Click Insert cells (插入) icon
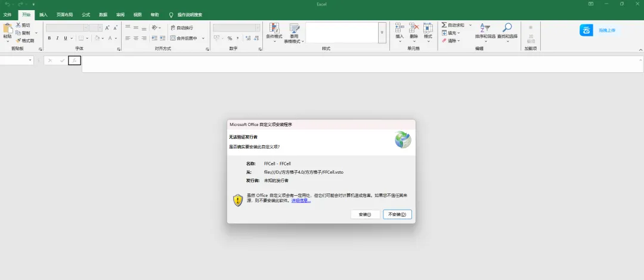The width and height of the screenshot is (644, 280). (x=400, y=28)
